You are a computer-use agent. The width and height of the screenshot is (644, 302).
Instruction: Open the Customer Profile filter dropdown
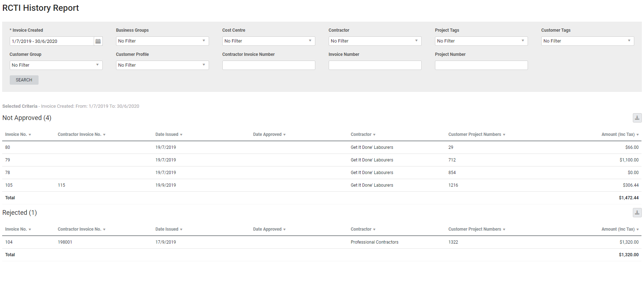[162, 65]
